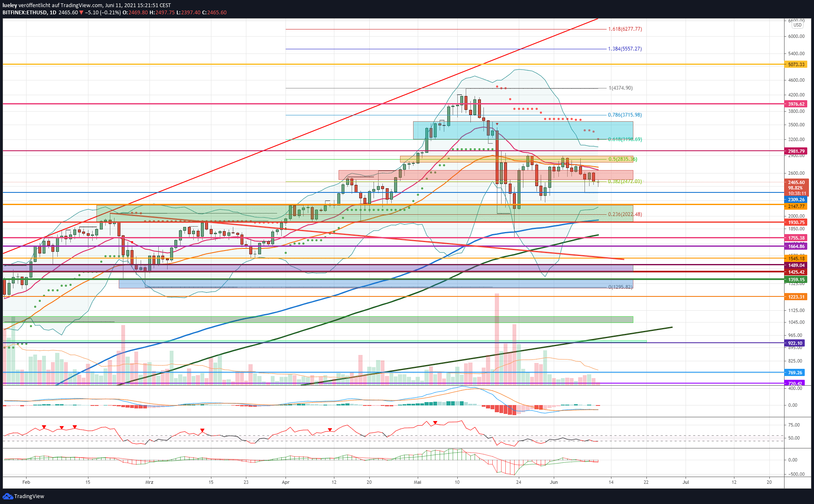This screenshot has height=504, width=814.
Task: Click the Feb date on time axis
Action: click(x=26, y=482)
